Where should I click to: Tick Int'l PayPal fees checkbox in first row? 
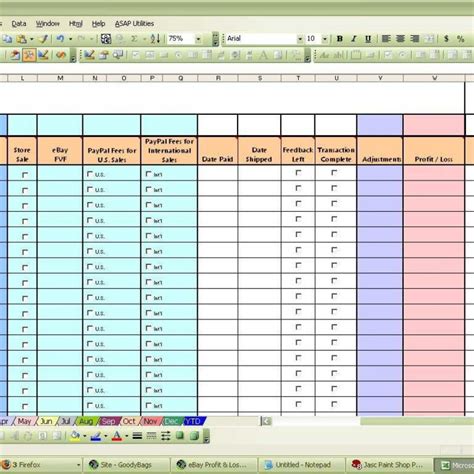click(149, 174)
